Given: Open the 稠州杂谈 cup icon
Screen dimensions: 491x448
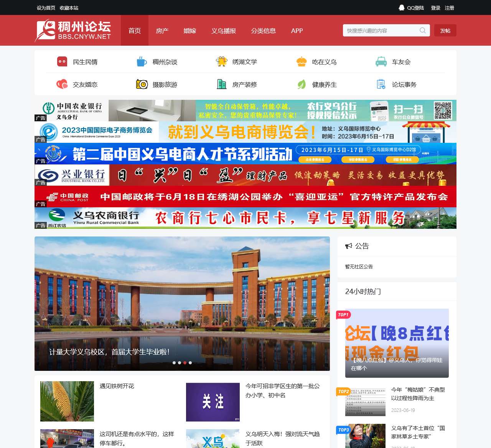Looking at the screenshot, I should 142,62.
